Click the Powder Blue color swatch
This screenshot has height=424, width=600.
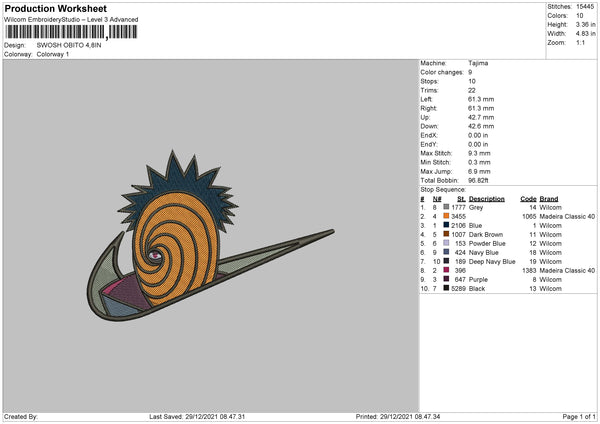click(446, 243)
